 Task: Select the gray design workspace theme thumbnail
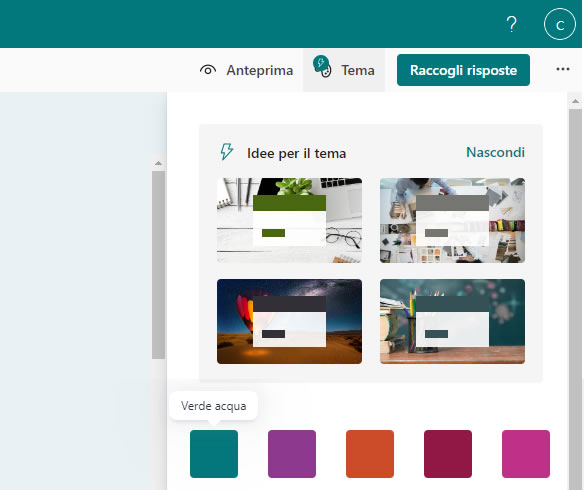coord(452,220)
